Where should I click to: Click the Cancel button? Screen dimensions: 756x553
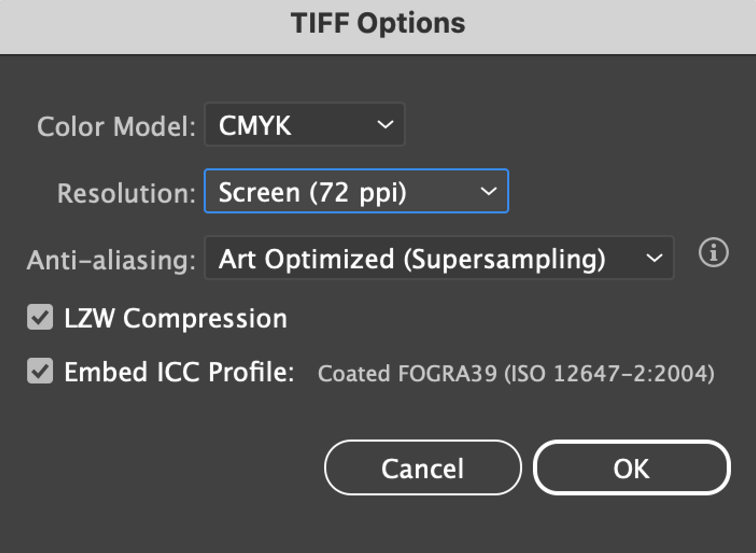pos(423,468)
